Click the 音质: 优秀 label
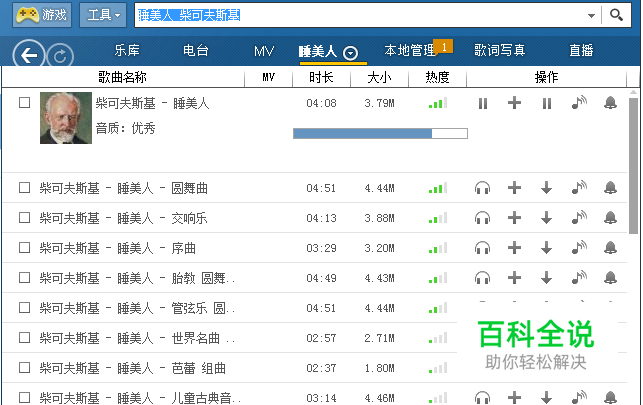643x405 pixels. tap(125, 128)
